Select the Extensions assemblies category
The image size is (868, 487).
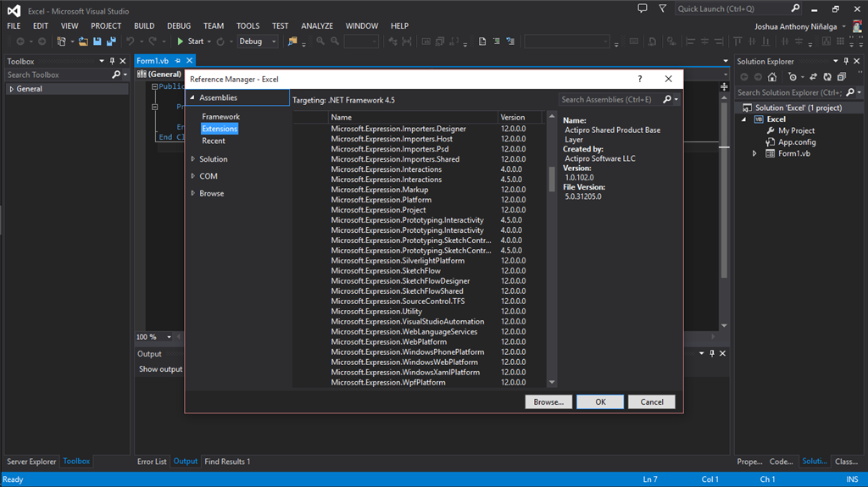(220, 129)
